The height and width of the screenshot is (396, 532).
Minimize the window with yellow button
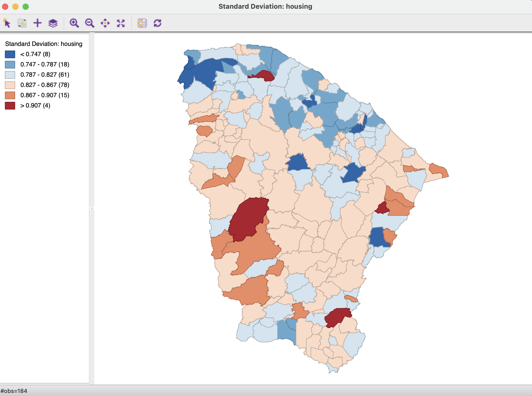[15, 7]
